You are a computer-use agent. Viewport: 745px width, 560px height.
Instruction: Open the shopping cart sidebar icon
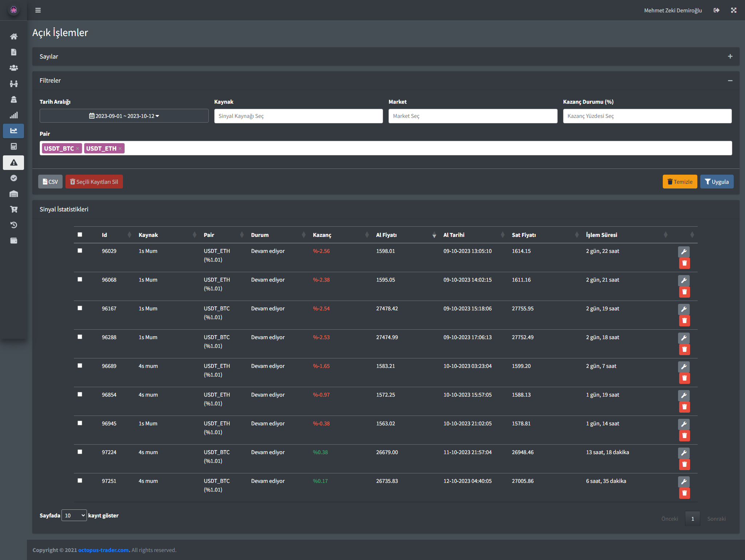[x=13, y=209]
